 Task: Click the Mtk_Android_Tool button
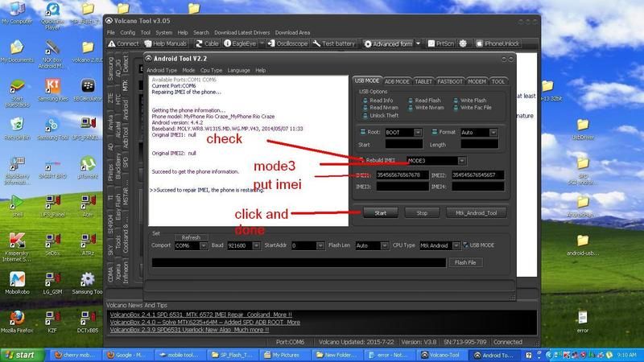[x=476, y=213]
